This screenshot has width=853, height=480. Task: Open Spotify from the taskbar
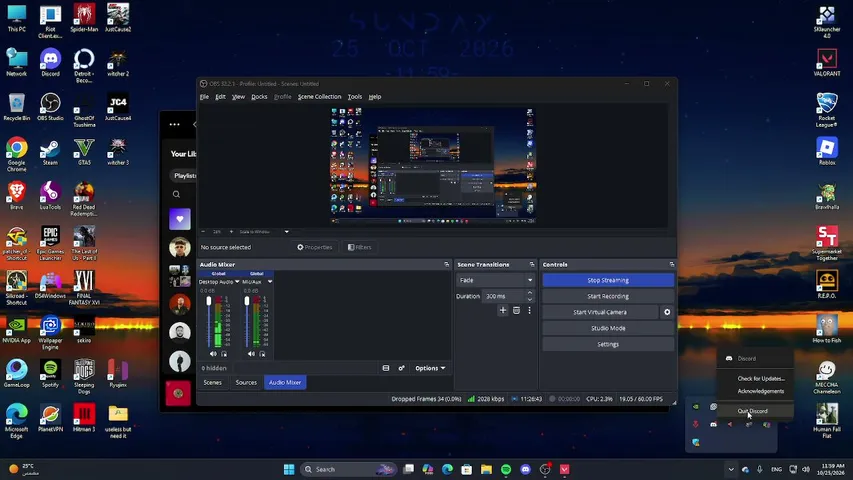tap(506, 469)
